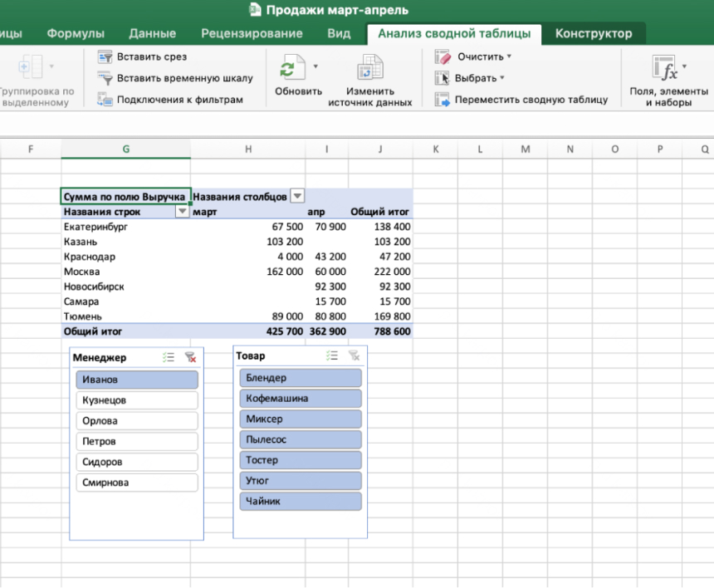
Task: Select column G header
Action: 126,149
